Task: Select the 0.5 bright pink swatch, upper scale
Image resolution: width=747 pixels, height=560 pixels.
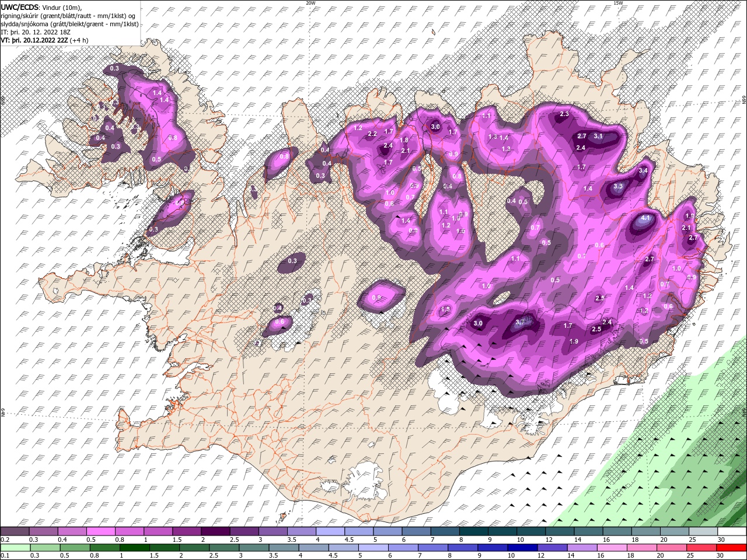Action: pyautogui.click(x=100, y=531)
